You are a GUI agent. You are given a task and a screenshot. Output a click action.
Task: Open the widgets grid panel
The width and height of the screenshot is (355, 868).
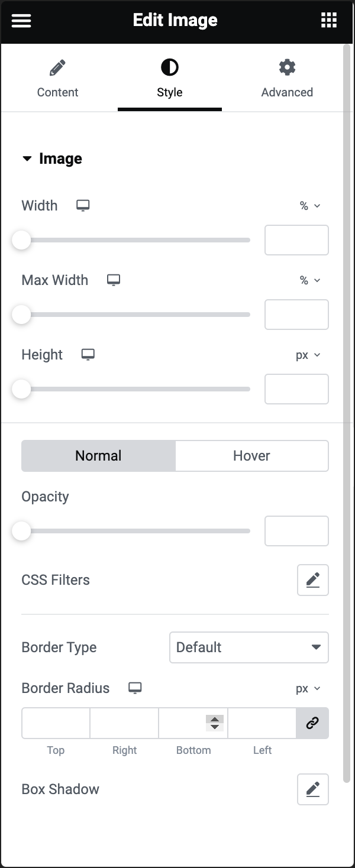coord(328,21)
